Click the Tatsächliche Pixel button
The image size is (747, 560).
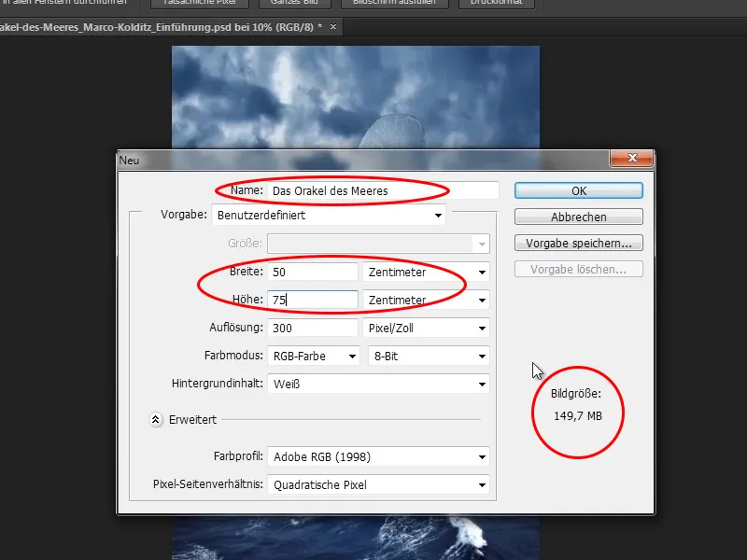click(x=200, y=3)
